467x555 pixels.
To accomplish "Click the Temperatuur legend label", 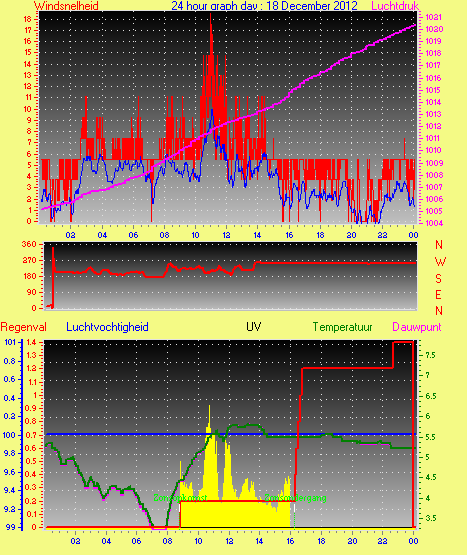I will [342, 327].
